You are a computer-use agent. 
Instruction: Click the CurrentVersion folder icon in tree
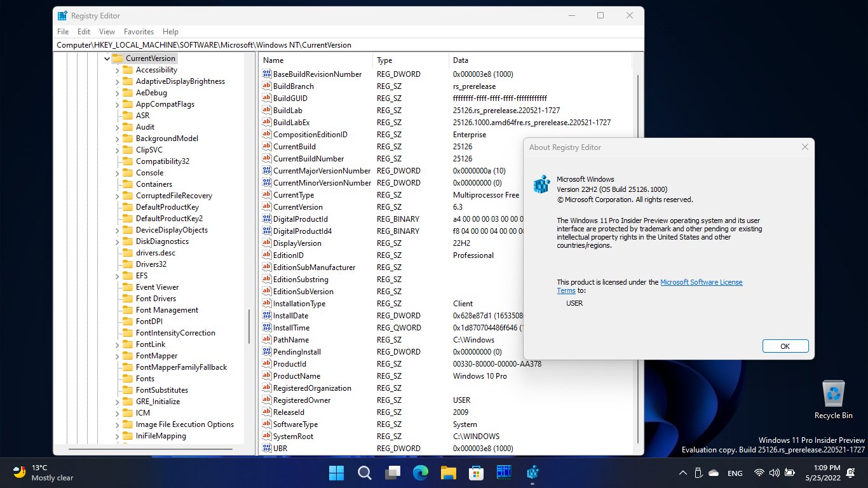click(117, 58)
